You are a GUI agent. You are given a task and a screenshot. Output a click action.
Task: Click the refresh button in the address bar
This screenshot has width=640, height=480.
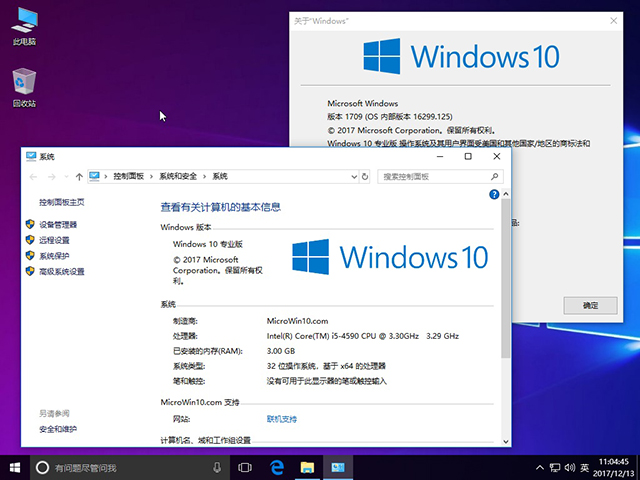[365, 177]
